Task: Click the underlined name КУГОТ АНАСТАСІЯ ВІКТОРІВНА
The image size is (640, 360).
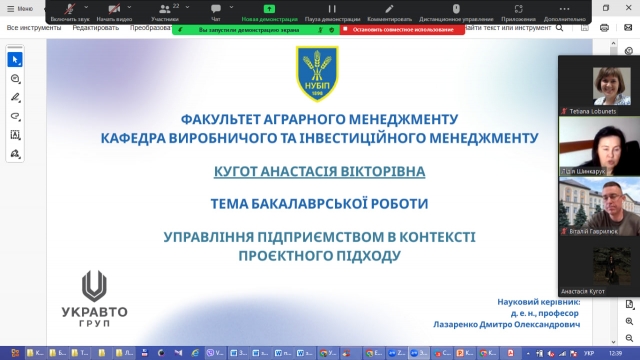Action: click(x=319, y=171)
